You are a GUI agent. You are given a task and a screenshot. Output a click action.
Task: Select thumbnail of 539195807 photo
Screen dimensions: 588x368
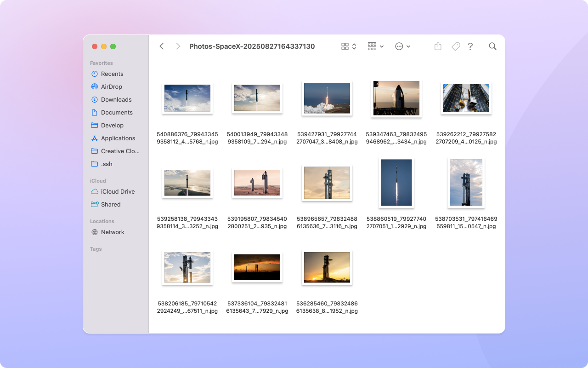(x=257, y=183)
